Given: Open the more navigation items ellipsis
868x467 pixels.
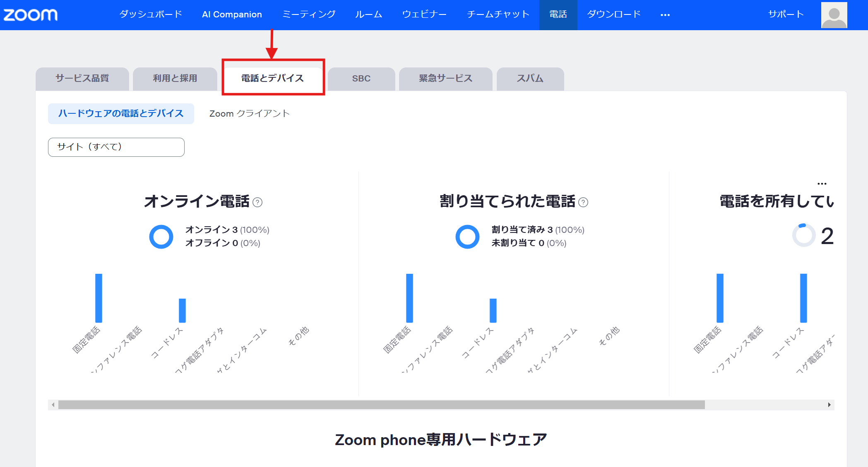Looking at the screenshot, I should coord(665,15).
